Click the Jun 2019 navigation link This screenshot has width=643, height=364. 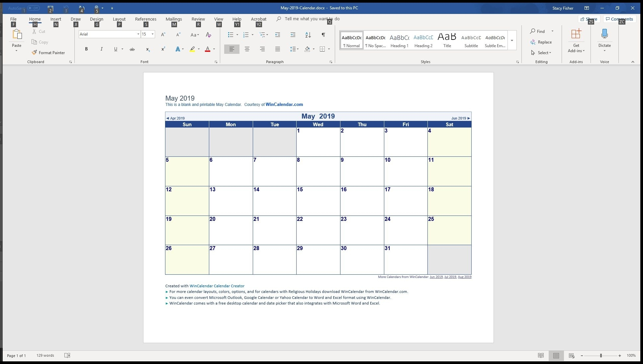tap(458, 118)
